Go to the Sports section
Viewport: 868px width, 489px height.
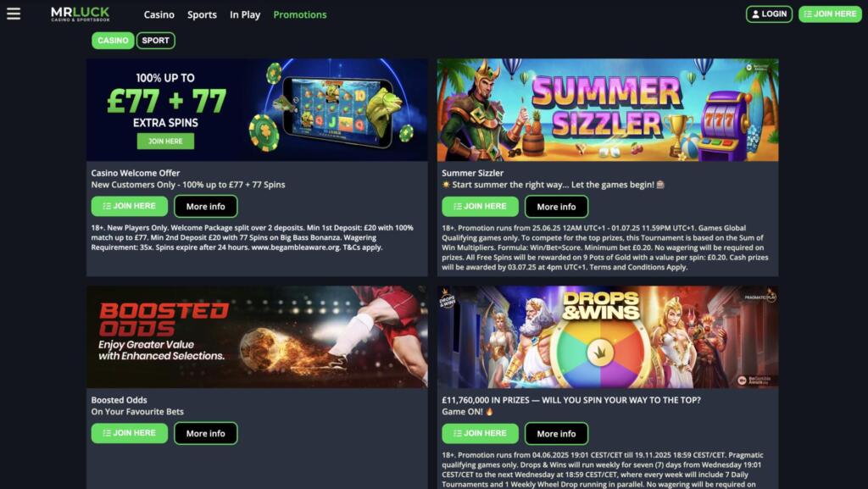tap(202, 15)
